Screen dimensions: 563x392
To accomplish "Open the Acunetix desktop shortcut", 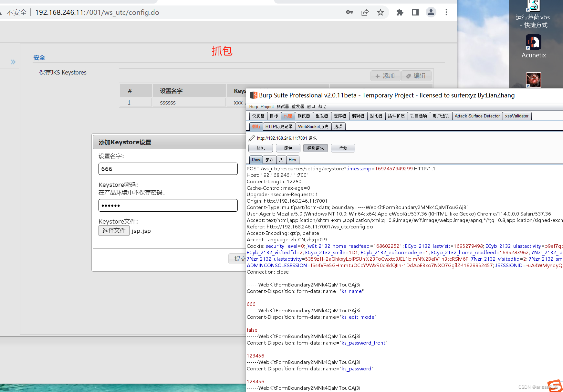I will (534, 47).
